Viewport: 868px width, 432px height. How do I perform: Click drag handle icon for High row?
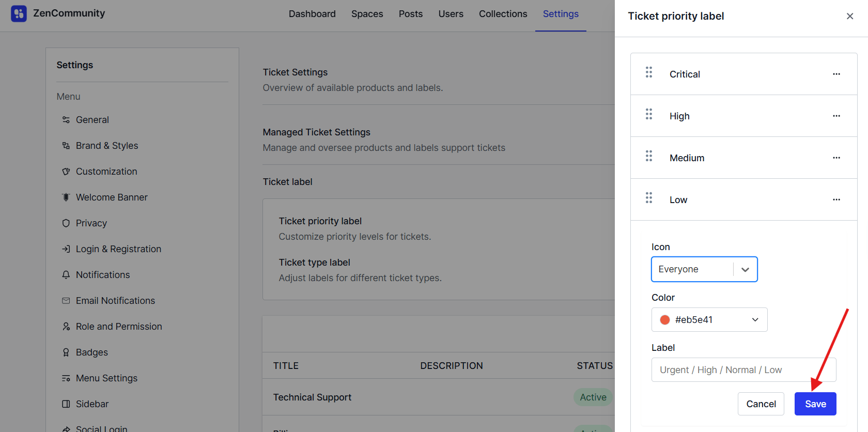point(649,114)
